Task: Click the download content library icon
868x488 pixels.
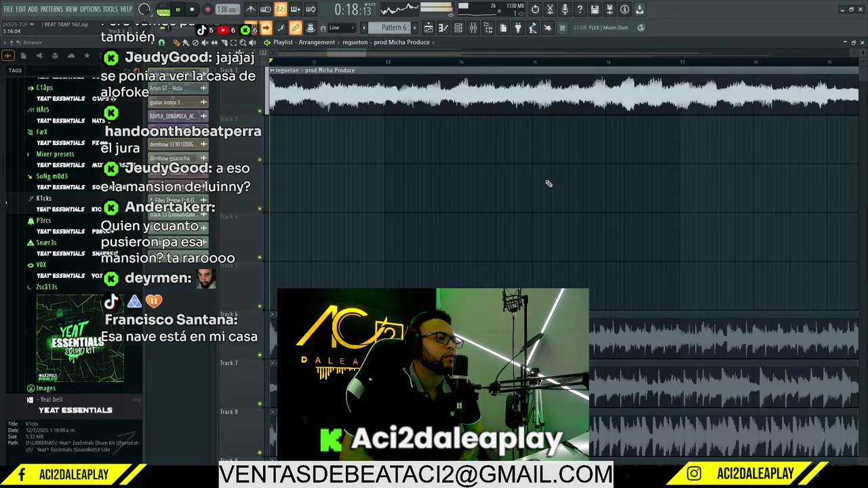Action: click(639, 9)
